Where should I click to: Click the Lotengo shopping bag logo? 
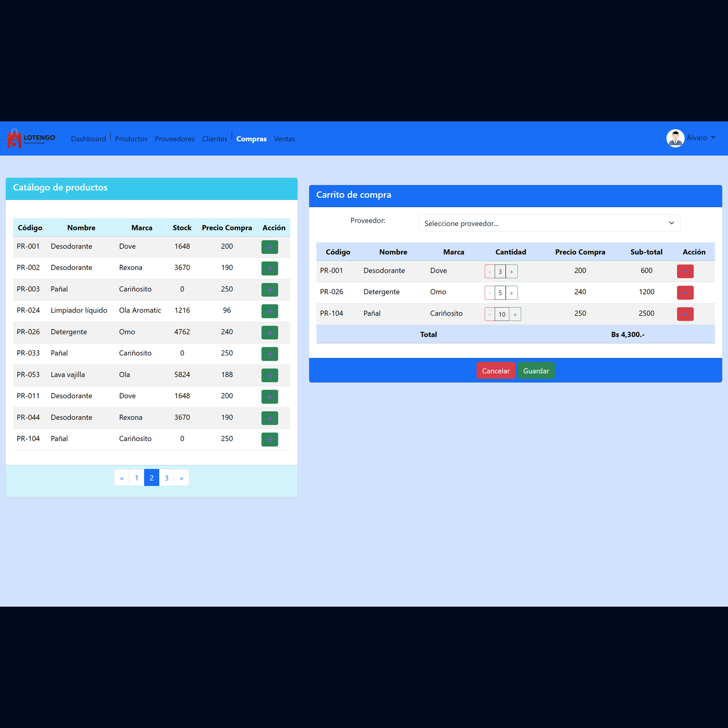[15, 138]
